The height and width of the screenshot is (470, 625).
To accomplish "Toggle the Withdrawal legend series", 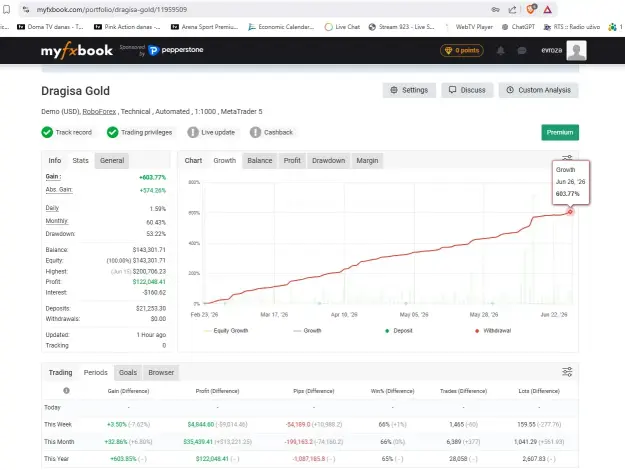I will point(493,331).
